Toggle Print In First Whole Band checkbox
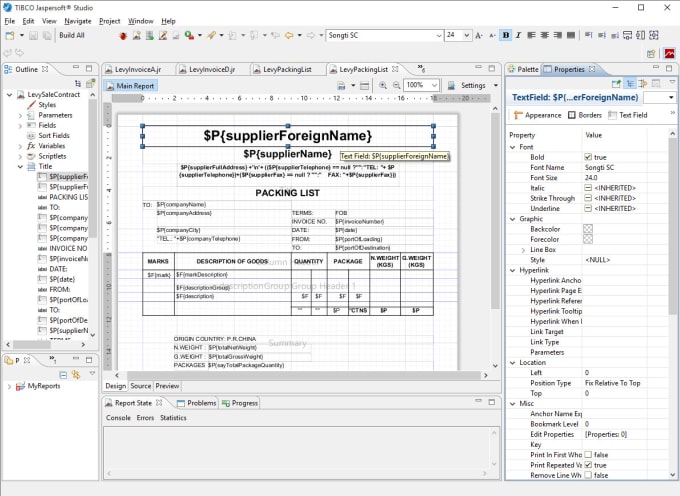The width and height of the screenshot is (680, 496). click(x=588, y=455)
